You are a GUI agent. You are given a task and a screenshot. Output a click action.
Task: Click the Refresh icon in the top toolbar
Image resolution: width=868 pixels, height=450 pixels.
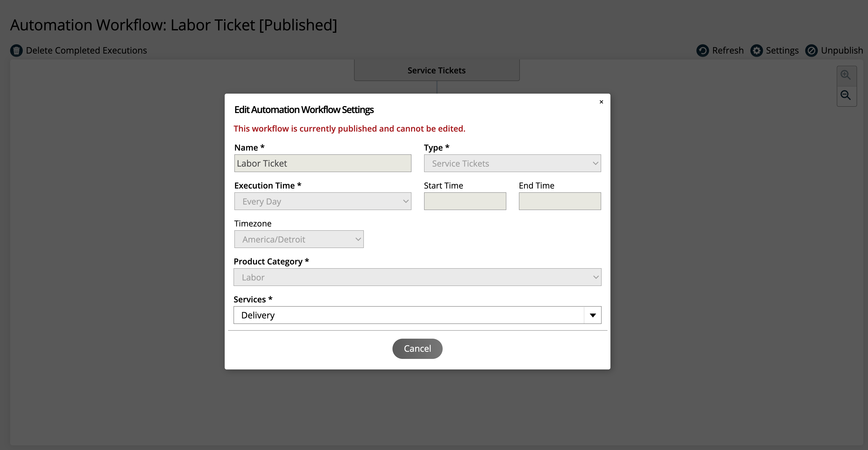pyautogui.click(x=703, y=51)
